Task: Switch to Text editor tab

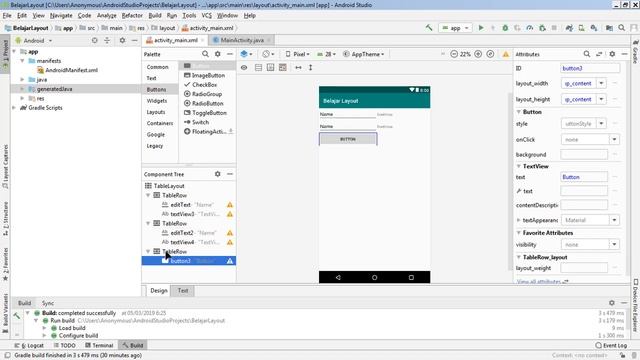Action: (183, 291)
